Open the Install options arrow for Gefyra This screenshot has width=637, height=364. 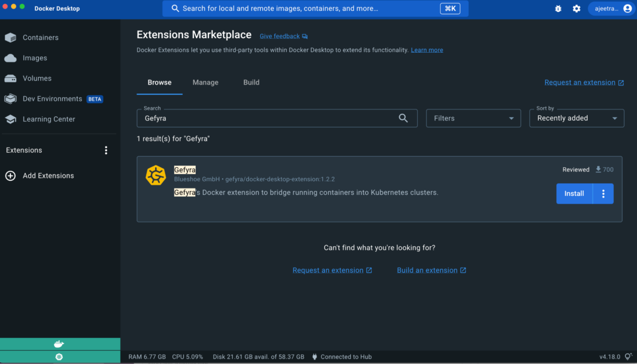603,193
